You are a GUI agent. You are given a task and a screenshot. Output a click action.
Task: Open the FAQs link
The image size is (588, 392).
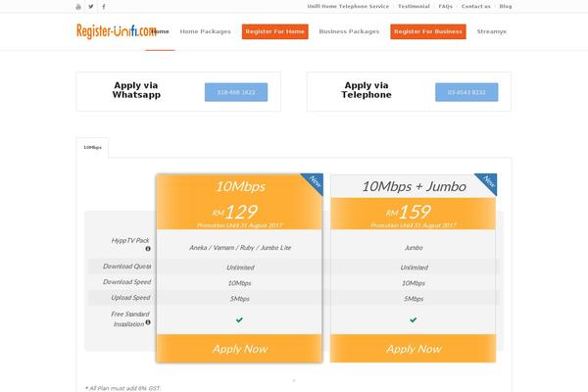click(x=446, y=7)
